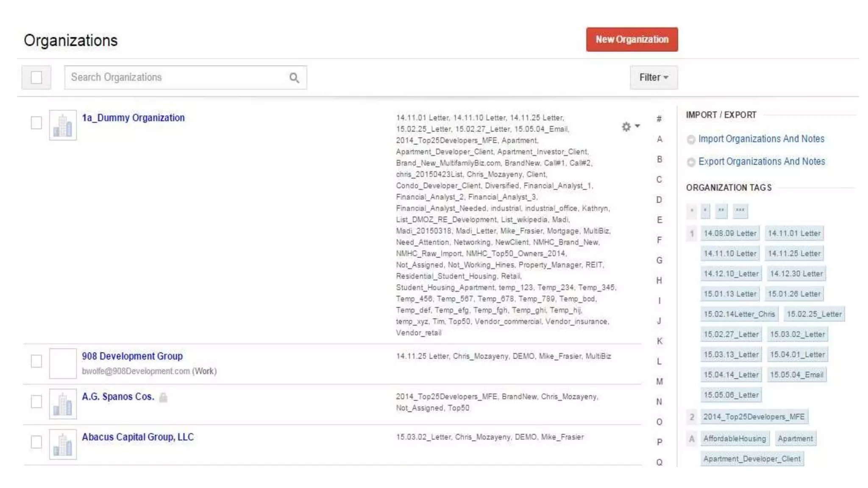Screen dimensions: 868x488
Task: Click A.G. Spanos Cos. building avatar
Action: (63, 404)
